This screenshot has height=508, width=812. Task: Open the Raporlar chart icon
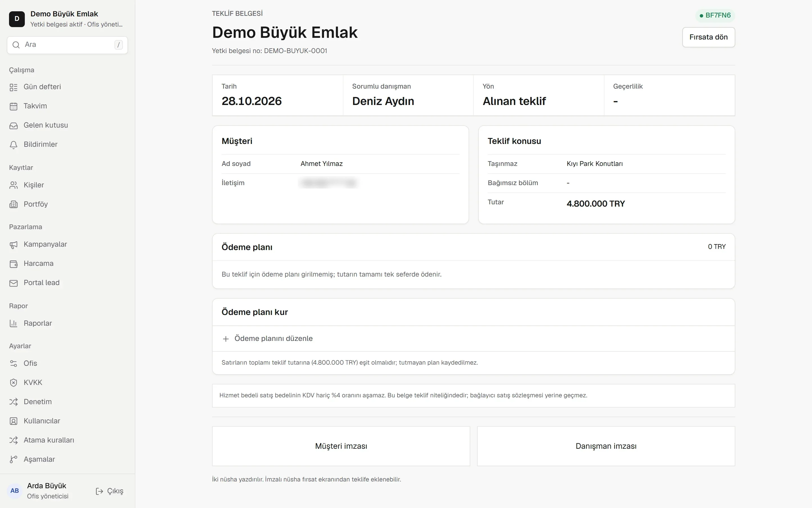(14, 323)
